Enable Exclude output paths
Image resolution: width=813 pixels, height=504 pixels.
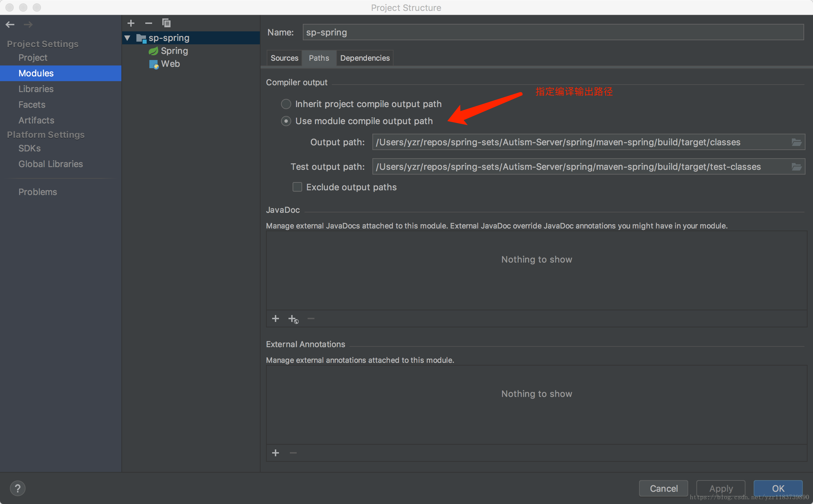[x=297, y=187]
